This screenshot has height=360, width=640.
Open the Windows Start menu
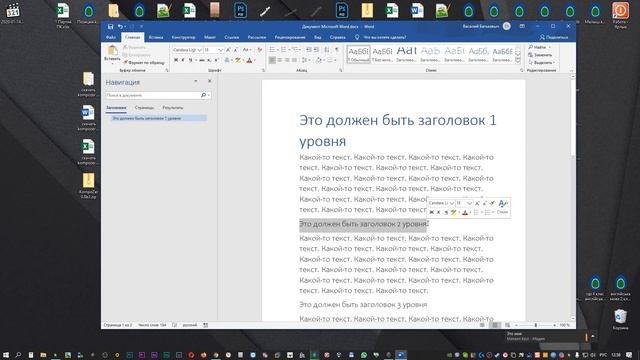pos(6,355)
